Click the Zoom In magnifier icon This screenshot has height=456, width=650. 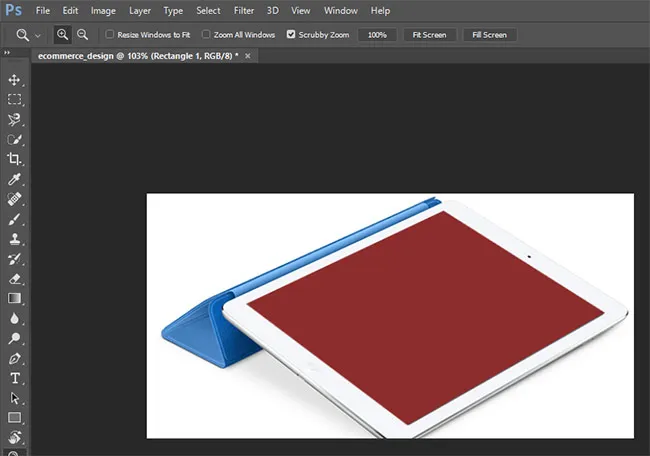(63, 34)
